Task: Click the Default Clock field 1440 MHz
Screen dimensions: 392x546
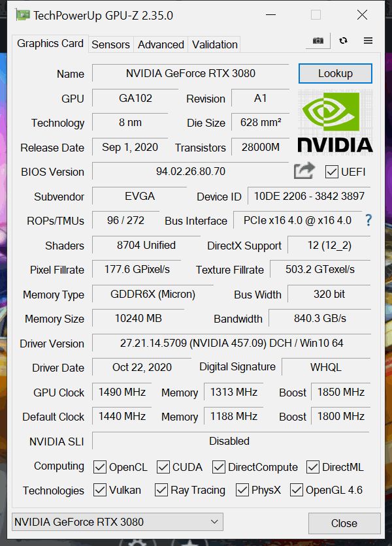Action: coord(122,416)
